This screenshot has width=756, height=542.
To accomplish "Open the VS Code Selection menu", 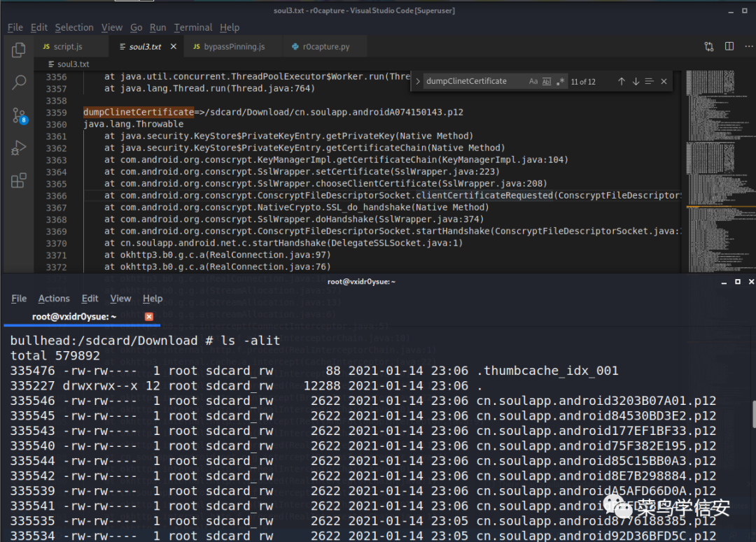I will pyautogui.click(x=74, y=27).
